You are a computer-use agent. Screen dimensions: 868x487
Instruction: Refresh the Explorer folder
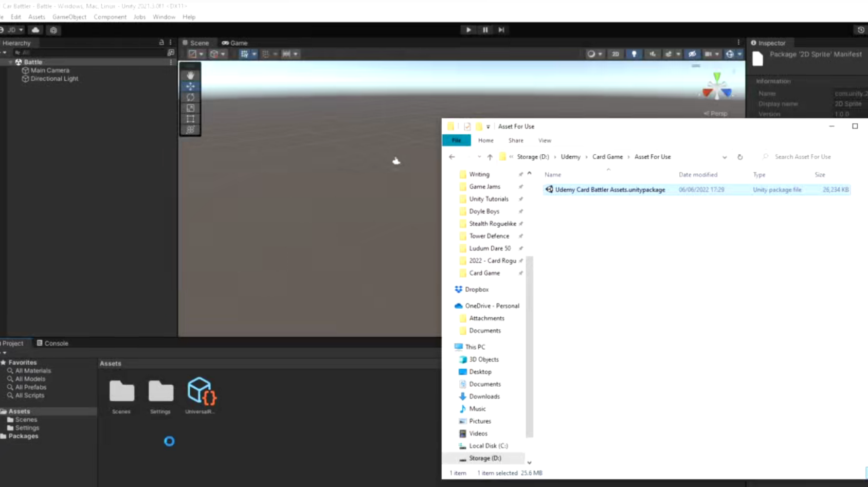click(x=740, y=157)
